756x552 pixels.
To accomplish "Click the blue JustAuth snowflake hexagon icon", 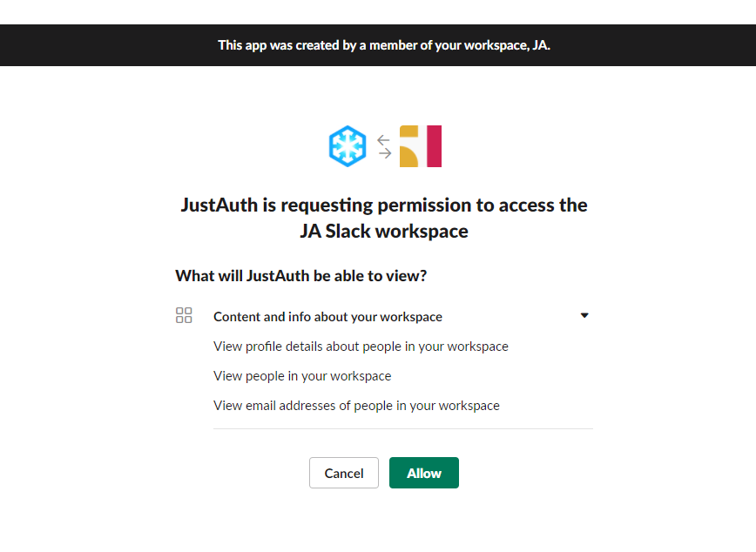I will [348, 146].
